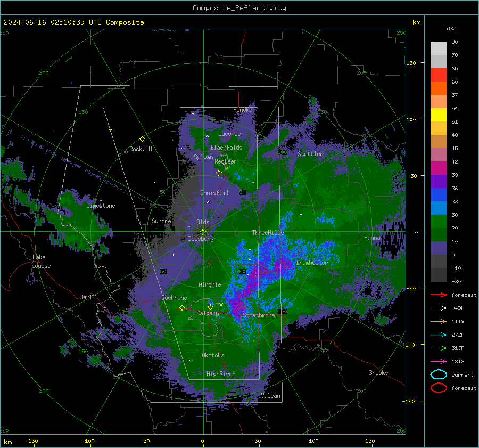Click the yellow diamond marker near RockyMH
Screen dimensions: 479x448
point(142,139)
